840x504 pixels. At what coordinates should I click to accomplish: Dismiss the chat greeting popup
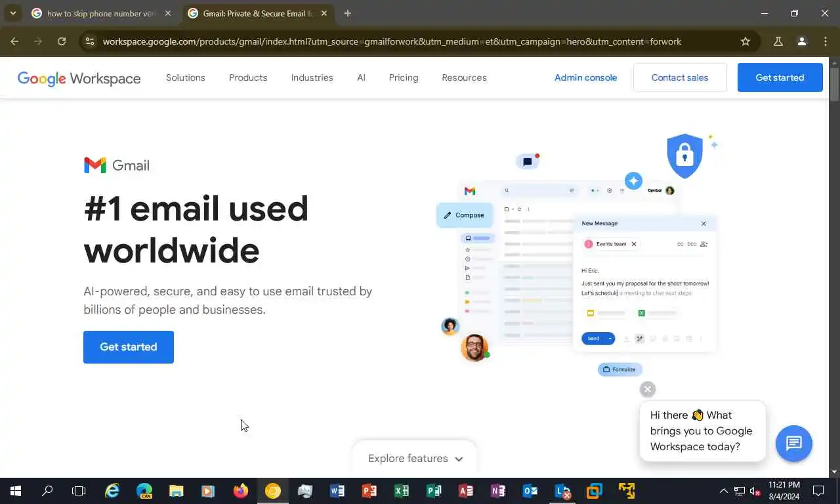648,389
